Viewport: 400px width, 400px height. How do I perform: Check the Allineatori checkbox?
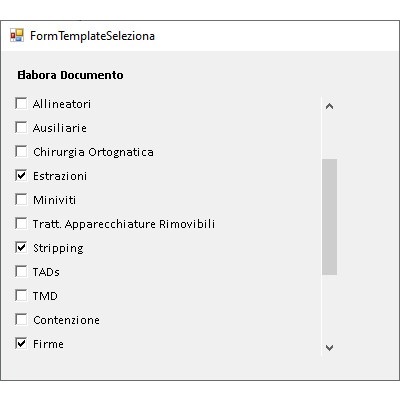click(21, 103)
